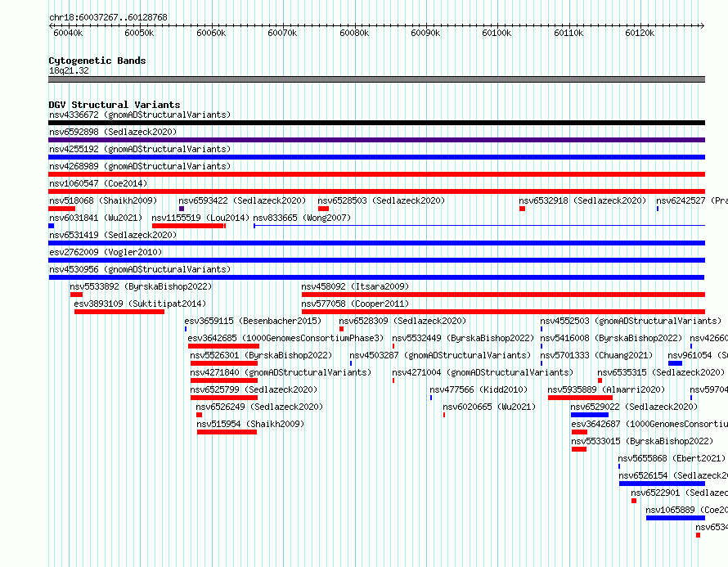The height and width of the screenshot is (567, 728).
Task: Select nsv6535315 (Sedlazeck2020) label
Action: 661,372
